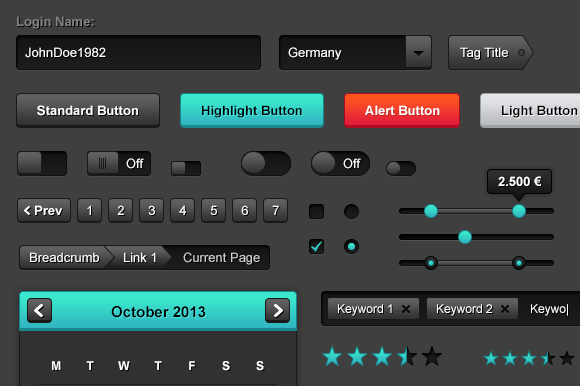The width and height of the screenshot is (580, 386).
Task: Click the single-handle middle slider knob
Action: click(x=465, y=237)
